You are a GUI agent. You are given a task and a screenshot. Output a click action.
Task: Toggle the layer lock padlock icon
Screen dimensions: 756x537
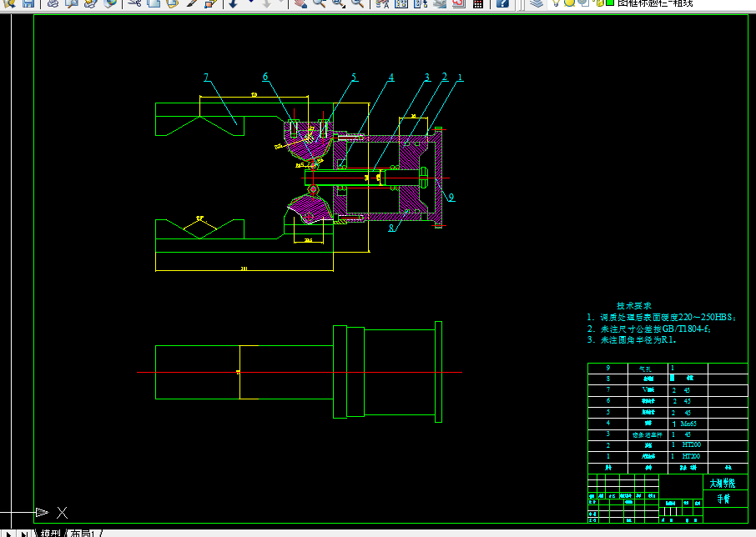click(x=599, y=3)
